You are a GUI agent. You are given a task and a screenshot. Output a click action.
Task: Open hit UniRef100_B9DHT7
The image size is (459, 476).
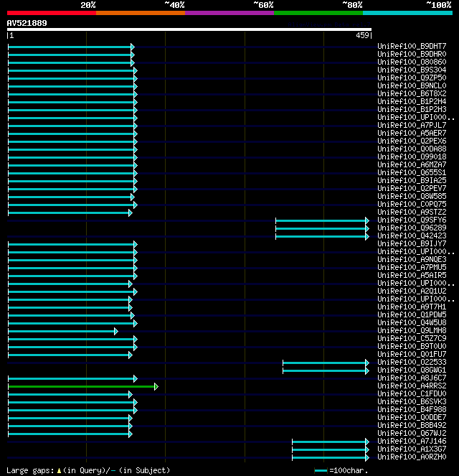click(412, 46)
